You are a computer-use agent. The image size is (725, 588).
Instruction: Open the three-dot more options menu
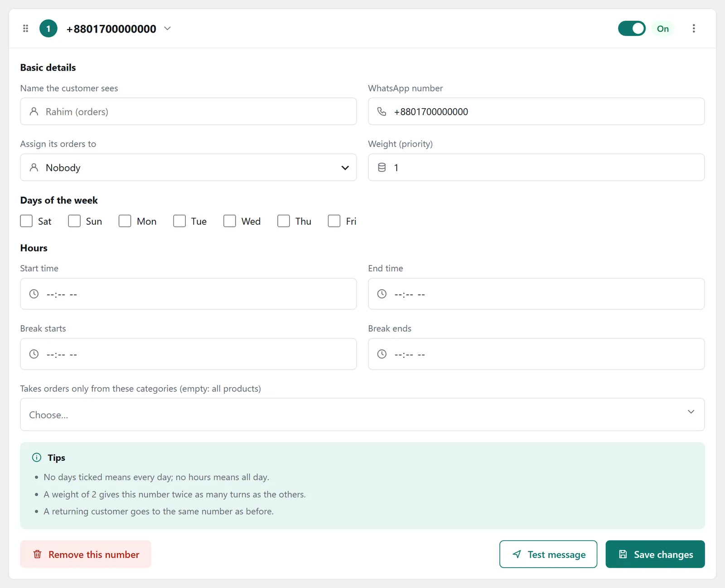pos(693,29)
